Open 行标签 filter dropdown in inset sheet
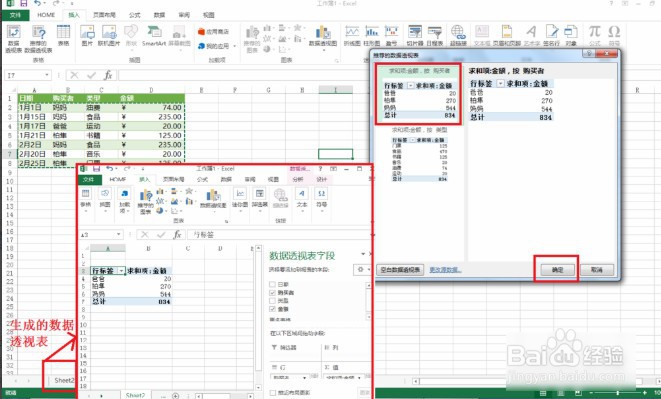Image resolution: width=661 pixels, height=399 pixels. 121,271
